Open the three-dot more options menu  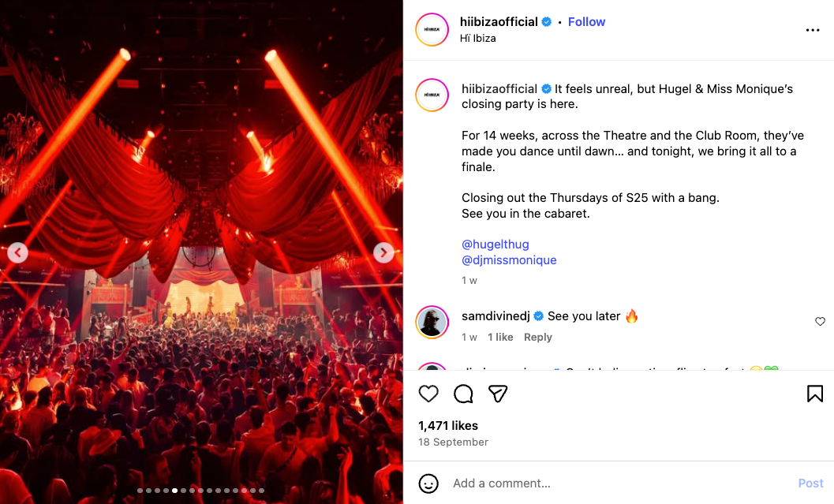click(813, 30)
